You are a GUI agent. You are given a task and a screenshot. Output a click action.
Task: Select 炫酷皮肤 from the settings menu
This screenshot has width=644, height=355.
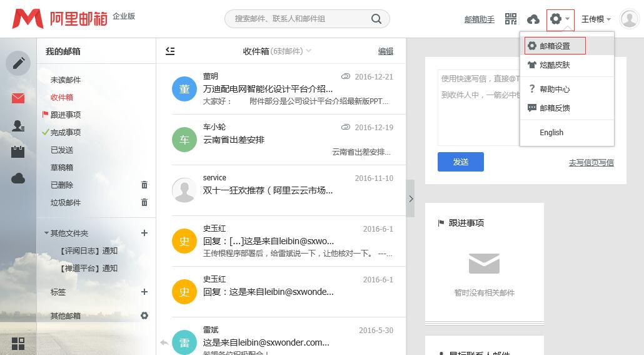(x=567, y=65)
